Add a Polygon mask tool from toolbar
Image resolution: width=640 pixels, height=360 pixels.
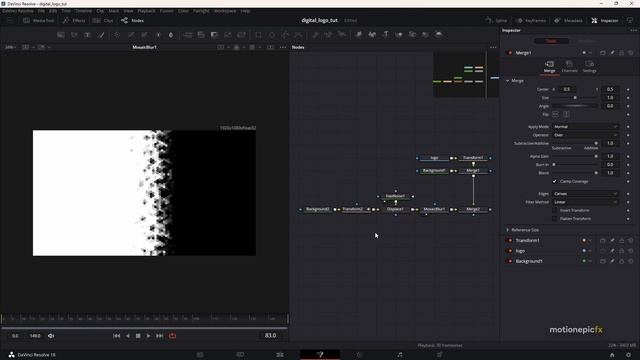coord(285,35)
